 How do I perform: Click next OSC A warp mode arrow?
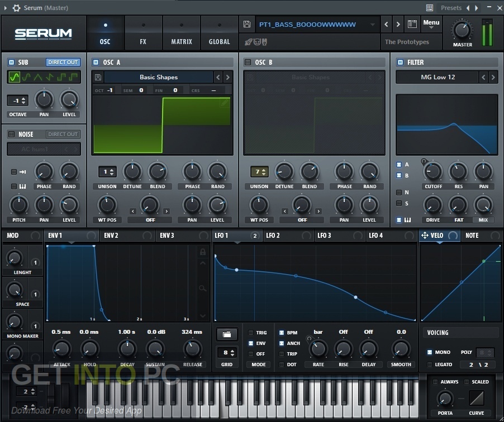click(x=166, y=212)
